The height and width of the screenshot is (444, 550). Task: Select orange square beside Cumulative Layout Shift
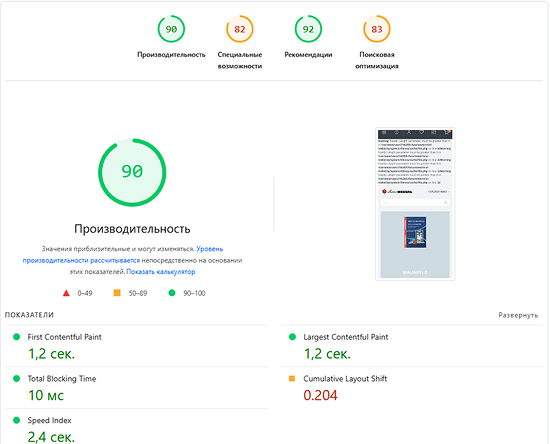point(292,378)
